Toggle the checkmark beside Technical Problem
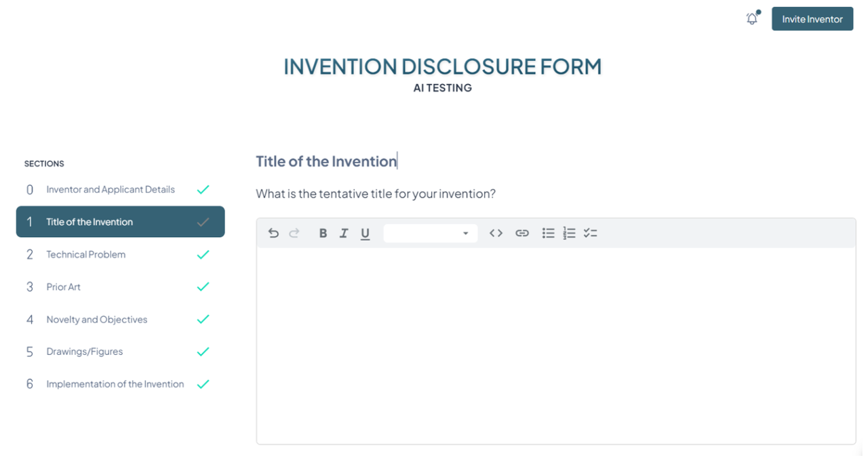Viewport: 868px width, 462px height. click(203, 254)
